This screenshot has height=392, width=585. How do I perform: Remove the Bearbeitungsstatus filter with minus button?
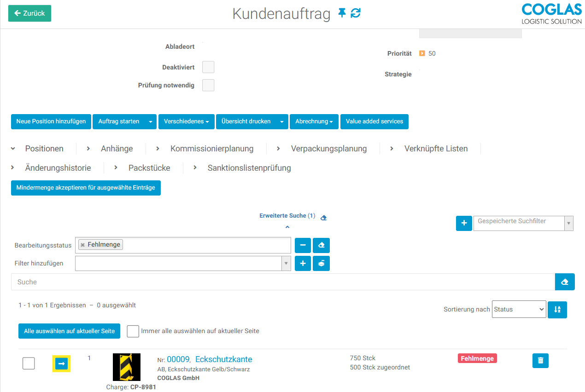(303, 245)
